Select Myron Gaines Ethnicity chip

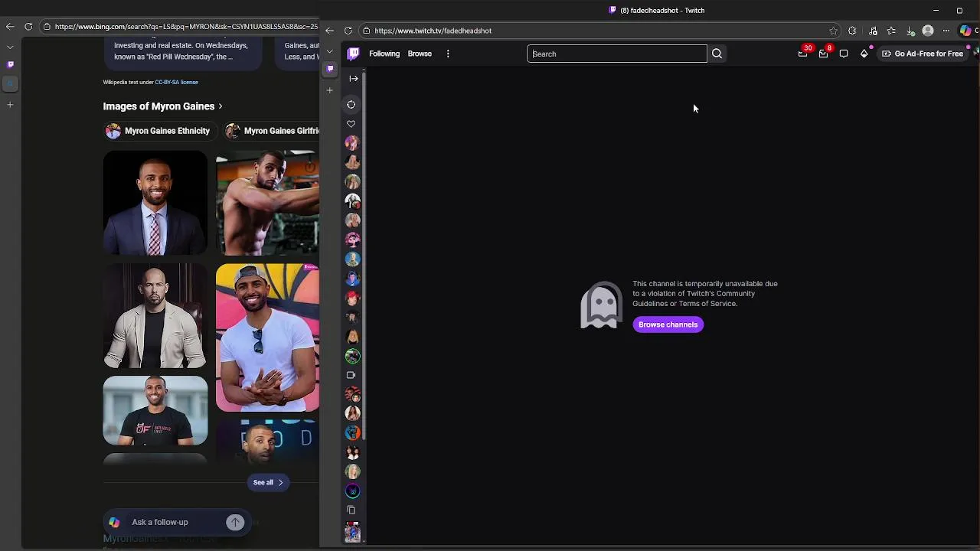tap(159, 131)
